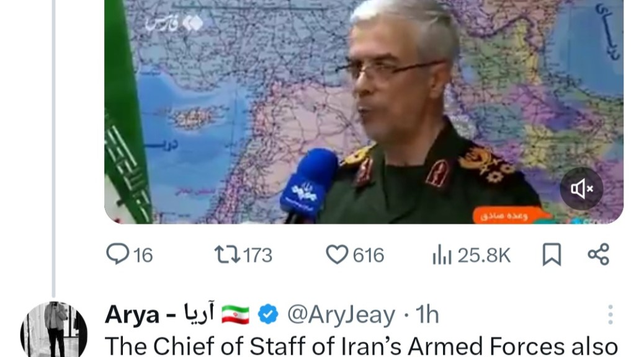
Task: Open the 1h timestamp of the post
Action: click(427, 315)
